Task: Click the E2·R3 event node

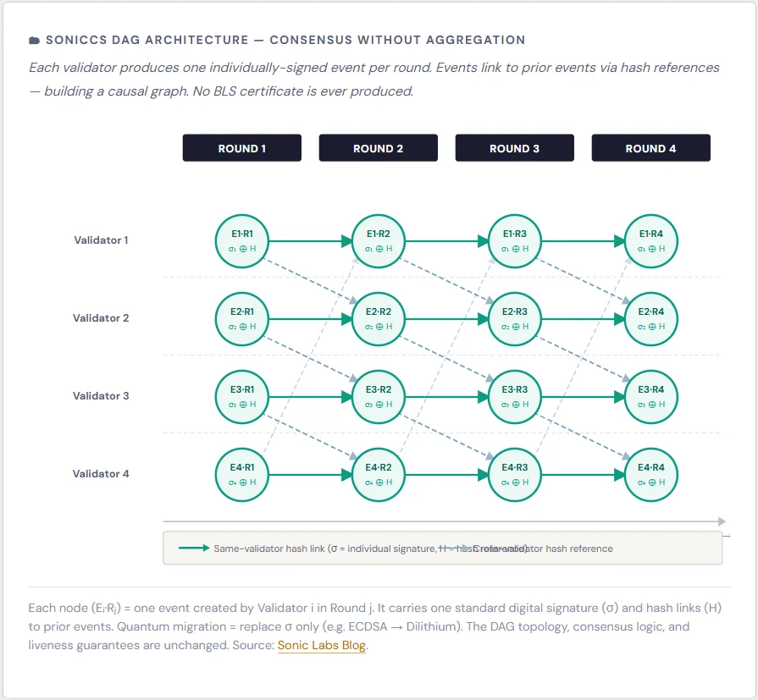Action: point(515,319)
